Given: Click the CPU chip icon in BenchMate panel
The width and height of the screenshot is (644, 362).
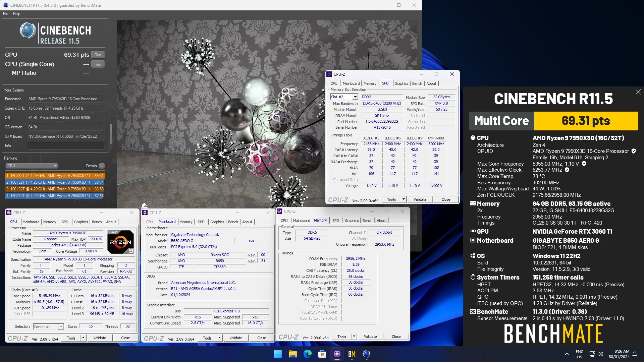Looking at the screenshot, I should coord(473,138).
